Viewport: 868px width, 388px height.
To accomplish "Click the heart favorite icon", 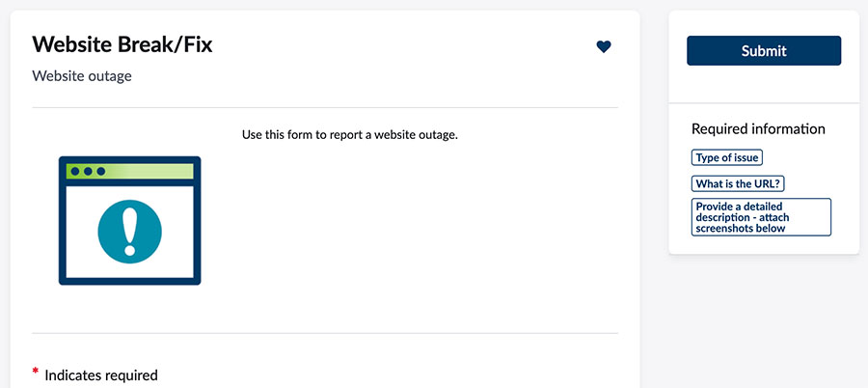I will (x=604, y=47).
